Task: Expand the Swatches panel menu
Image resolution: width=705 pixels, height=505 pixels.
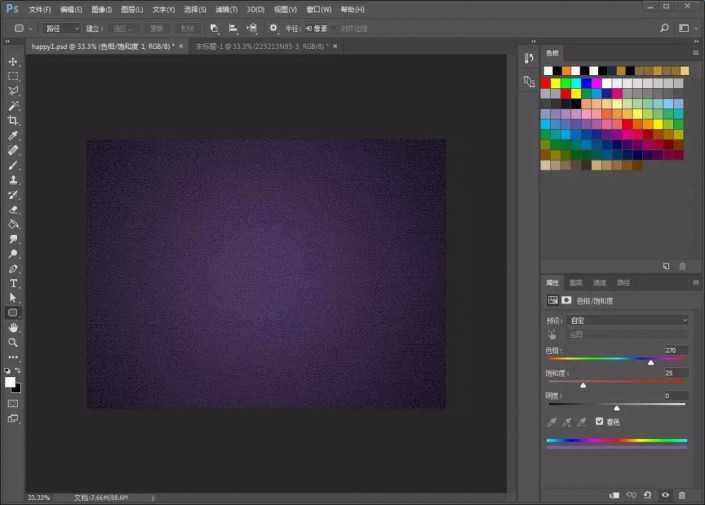Action: click(x=695, y=52)
